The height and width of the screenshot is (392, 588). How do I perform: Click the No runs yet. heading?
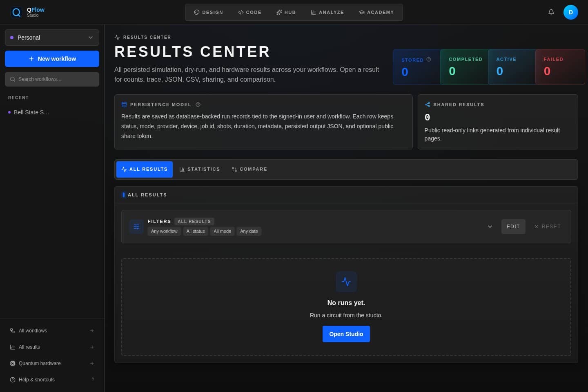coord(346,303)
